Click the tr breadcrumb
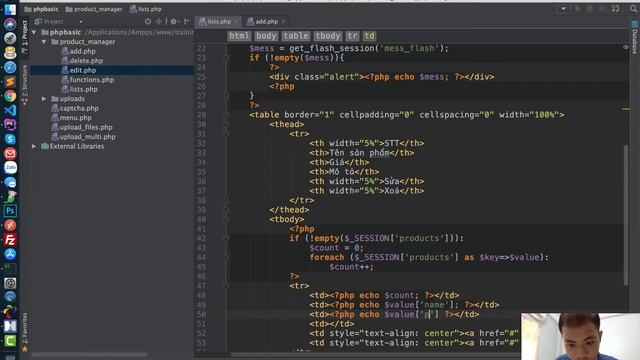 [x=352, y=36]
